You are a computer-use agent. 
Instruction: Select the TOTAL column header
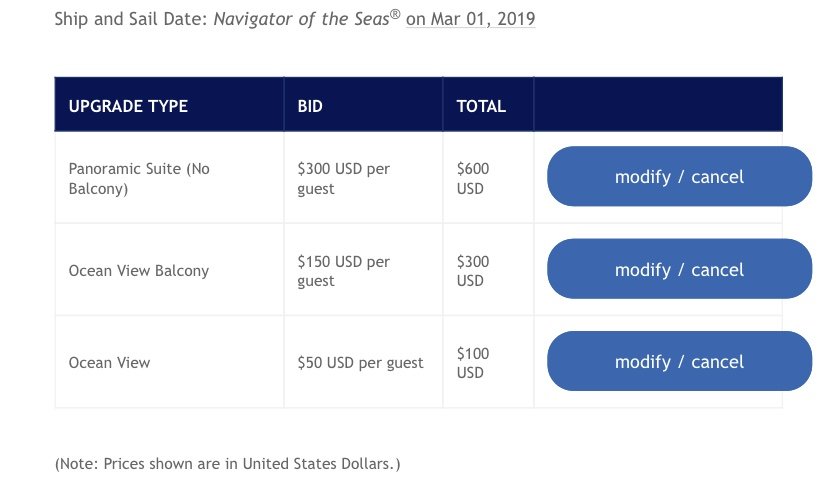(481, 106)
